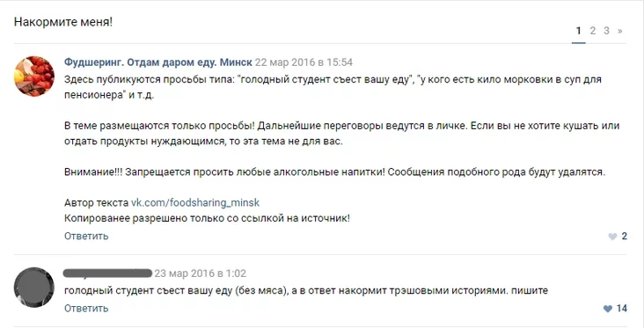Click the Внимание!!! alcohol warning paragraph
Viewport: 644px width, 328px height.
334,172
